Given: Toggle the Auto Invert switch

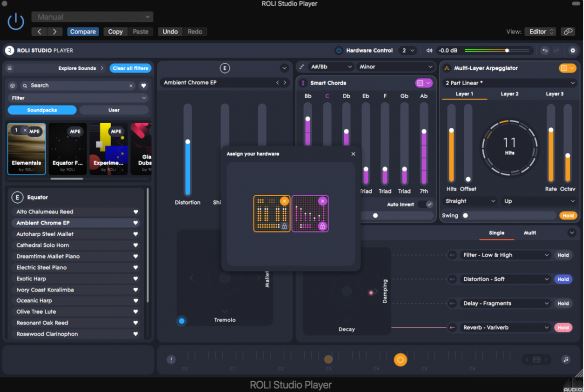Looking at the screenshot, I should (425, 204).
